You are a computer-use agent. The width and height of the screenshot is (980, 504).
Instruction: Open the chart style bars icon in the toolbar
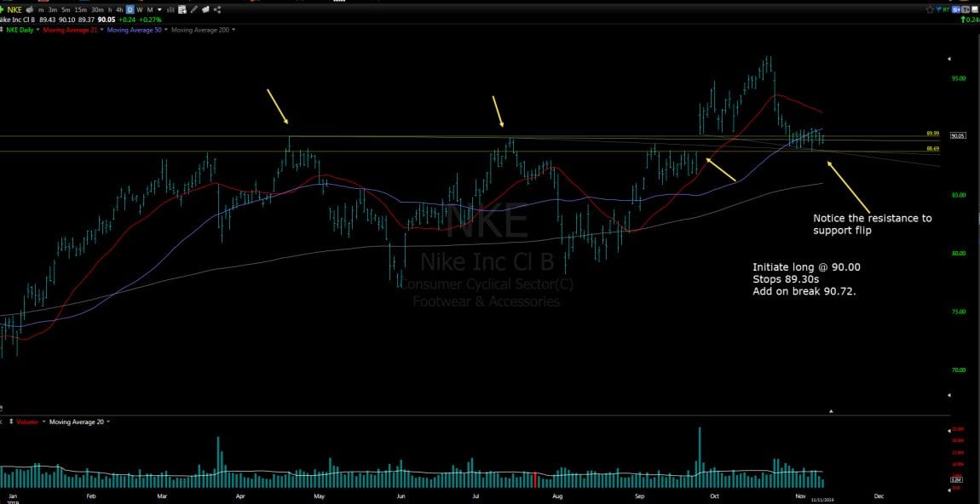(x=170, y=10)
